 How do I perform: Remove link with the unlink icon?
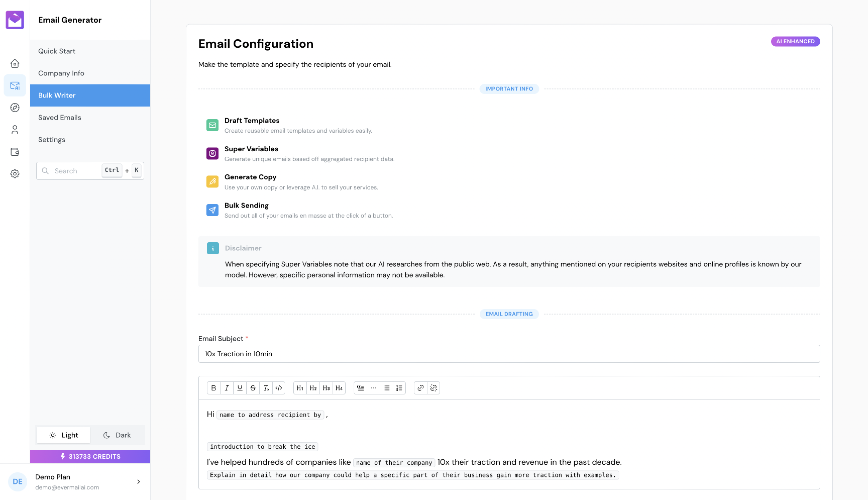(x=433, y=388)
